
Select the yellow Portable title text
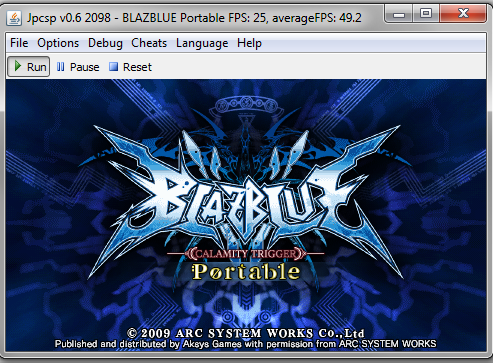pos(246,272)
